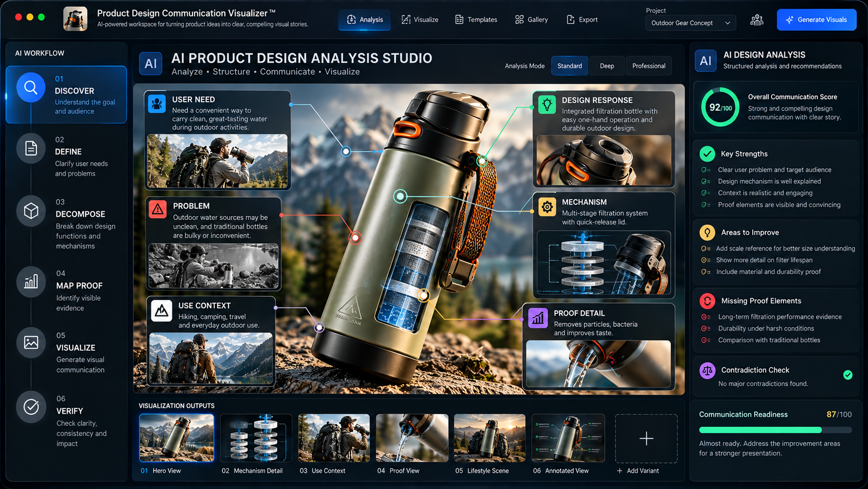The height and width of the screenshot is (489, 868).
Task: Click the Proof Detail chart icon
Action: tap(538, 318)
